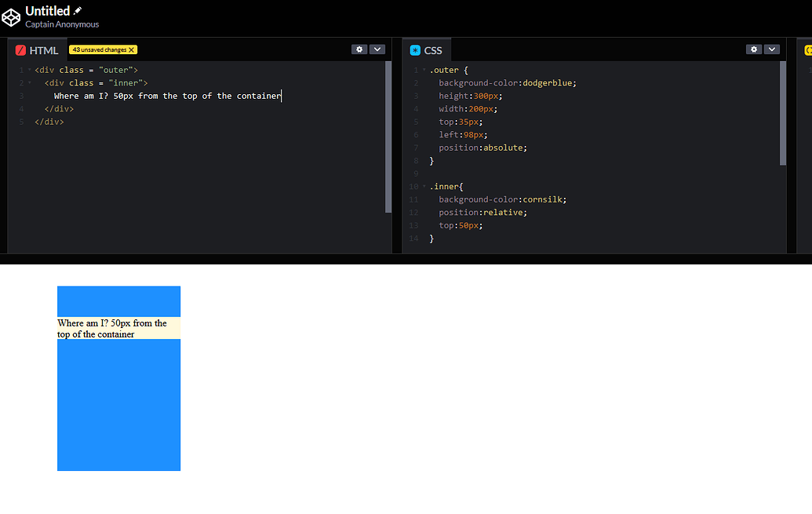Screen dimensions: 812x514
Task: Dismiss the unsaved changes badge
Action: click(132, 49)
